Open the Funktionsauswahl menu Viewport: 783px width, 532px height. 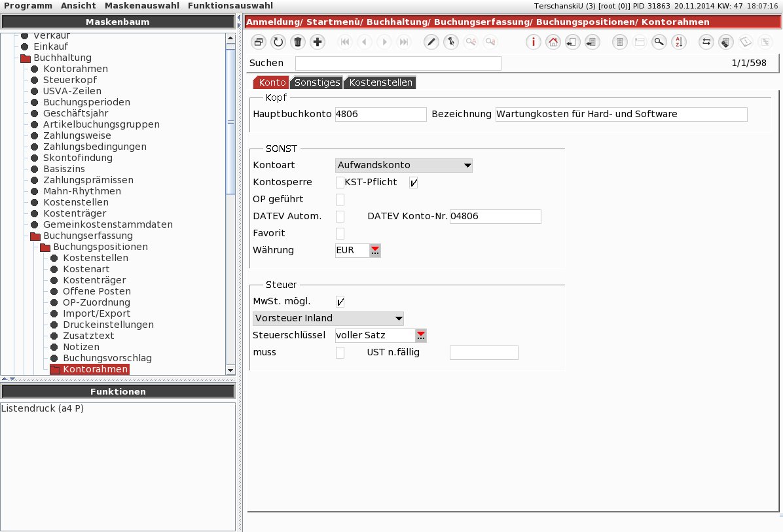tap(230, 5)
